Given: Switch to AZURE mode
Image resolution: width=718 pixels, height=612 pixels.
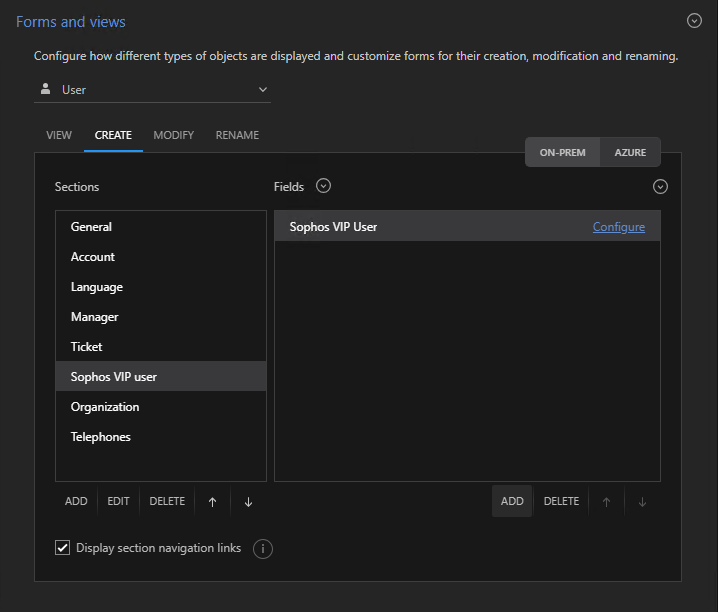Looking at the screenshot, I should click(630, 152).
